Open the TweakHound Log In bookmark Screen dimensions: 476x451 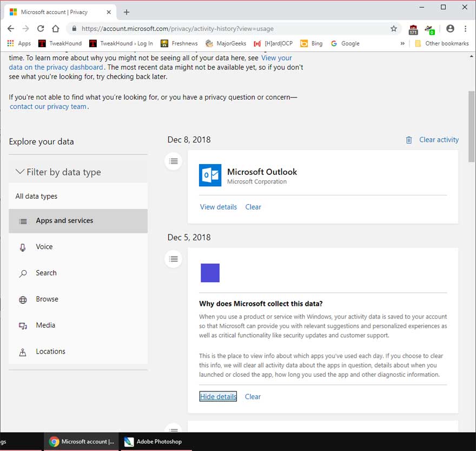121,43
